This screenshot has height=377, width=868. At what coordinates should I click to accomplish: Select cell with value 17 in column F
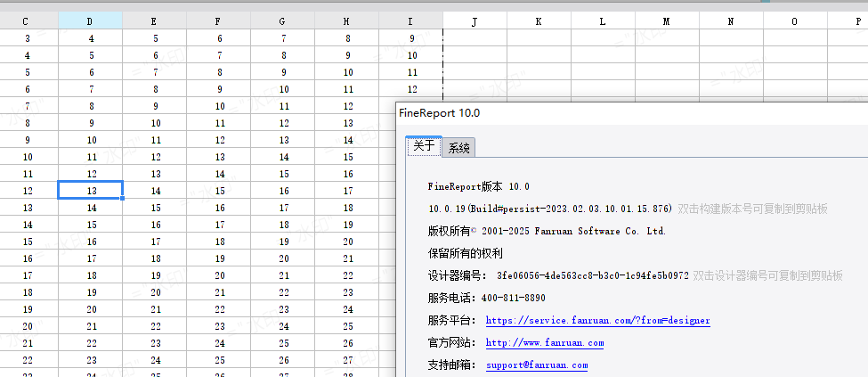point(220,224)
